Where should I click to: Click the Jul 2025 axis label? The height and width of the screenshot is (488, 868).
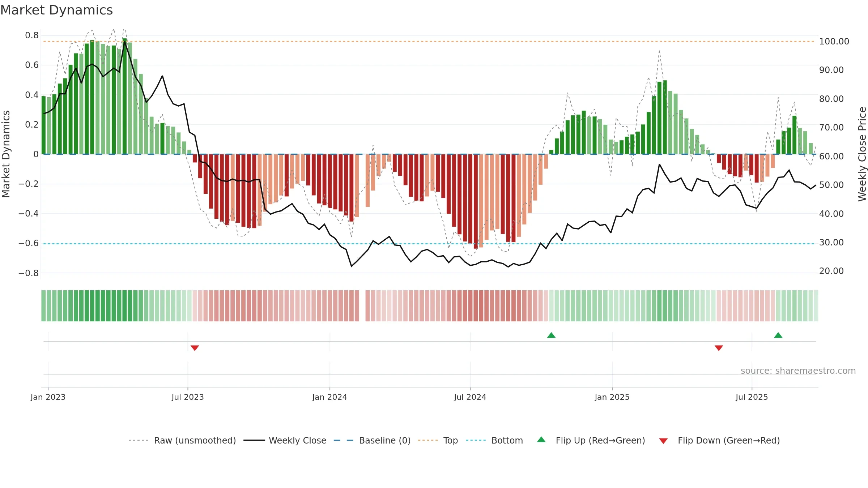(752, 397)
